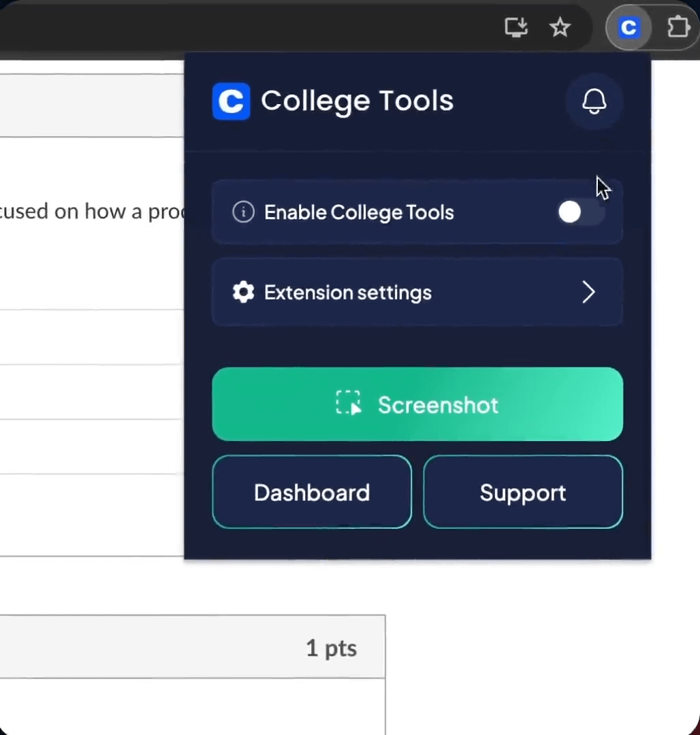700x735 pixels.
Task: Expand Extension settings using the chevron arrow
Action: coord(588,293)
